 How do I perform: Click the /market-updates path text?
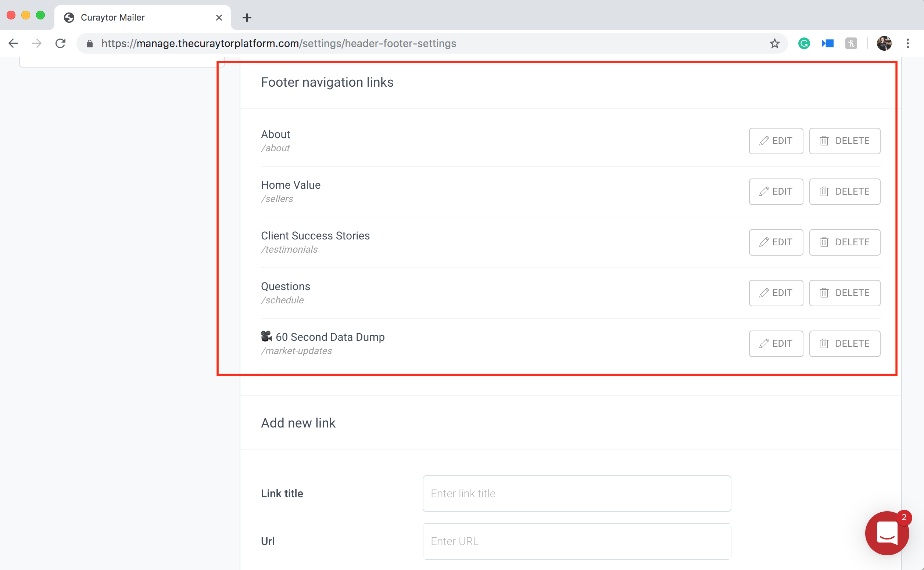[x=297, y=351]
